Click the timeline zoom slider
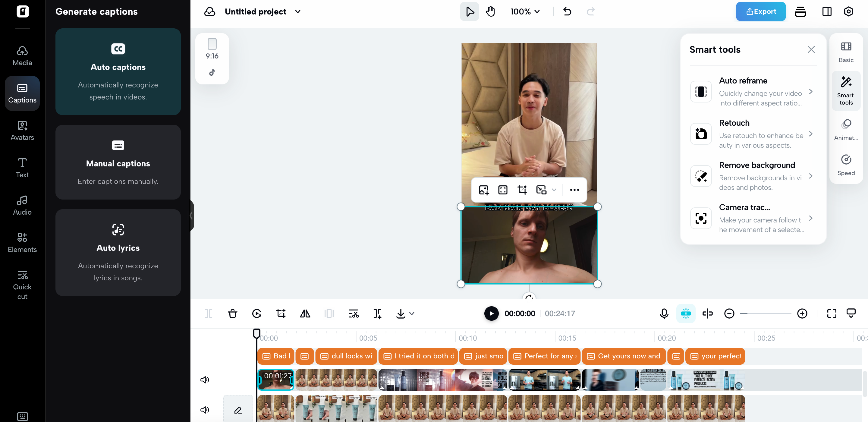 (765, 313)
